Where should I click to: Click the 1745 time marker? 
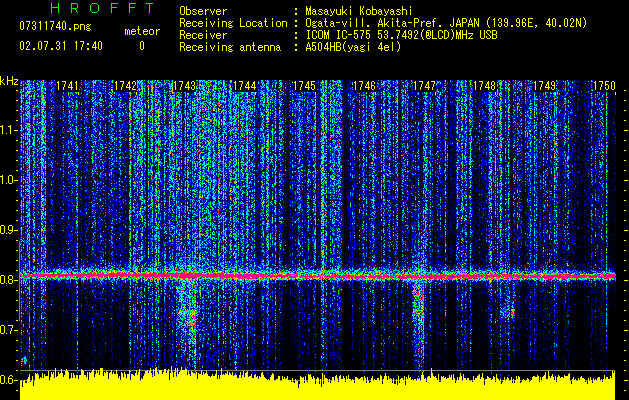point(304,86)
